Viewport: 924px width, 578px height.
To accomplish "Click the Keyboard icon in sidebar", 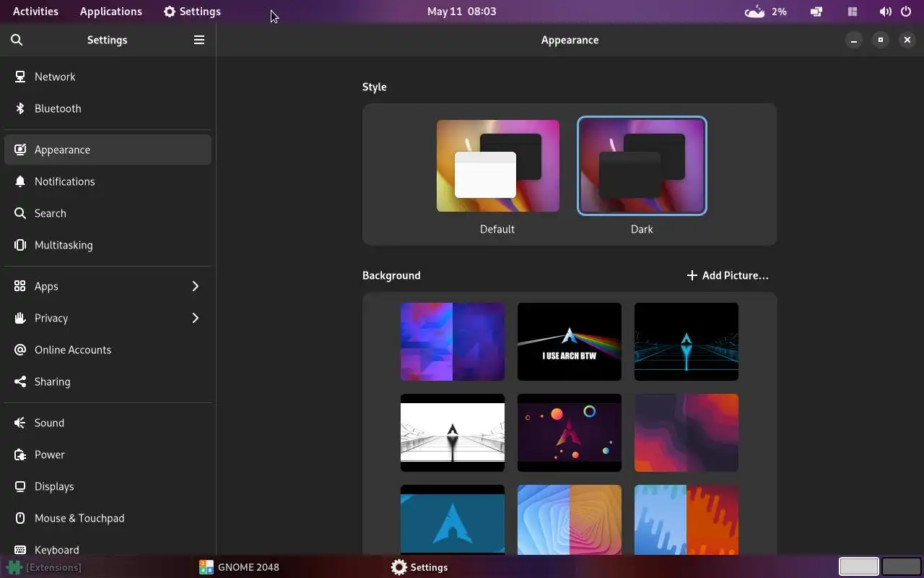I will tap(20, 550).
